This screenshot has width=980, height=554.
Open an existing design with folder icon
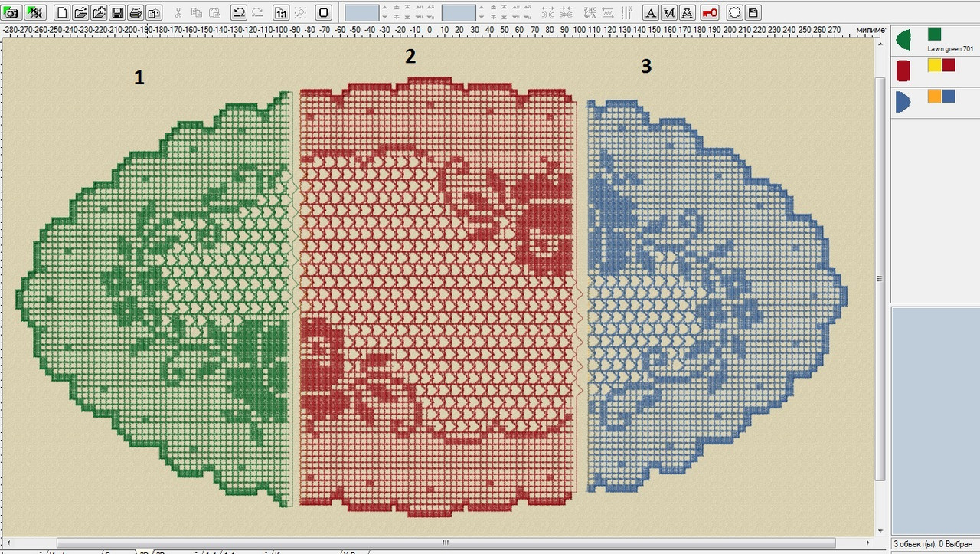80,12
